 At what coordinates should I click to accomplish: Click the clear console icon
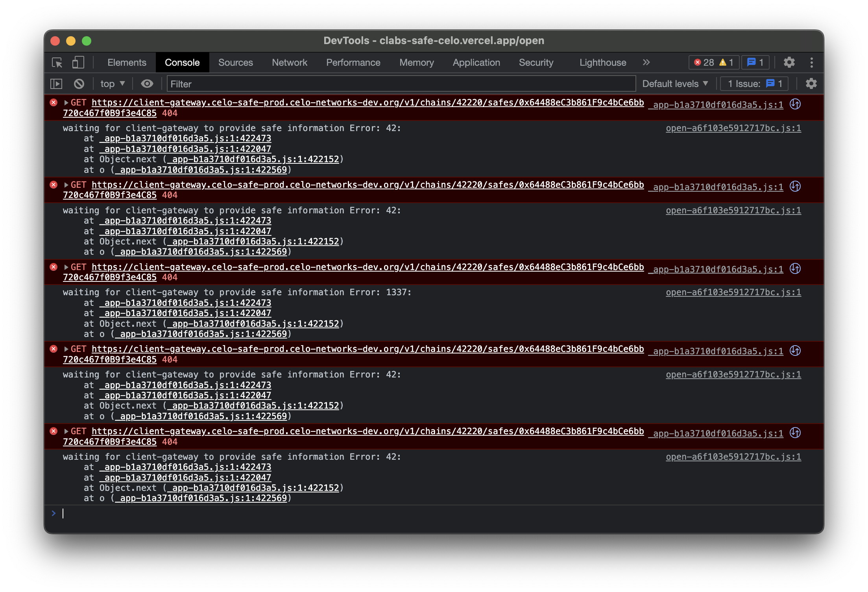click(79, 84)
